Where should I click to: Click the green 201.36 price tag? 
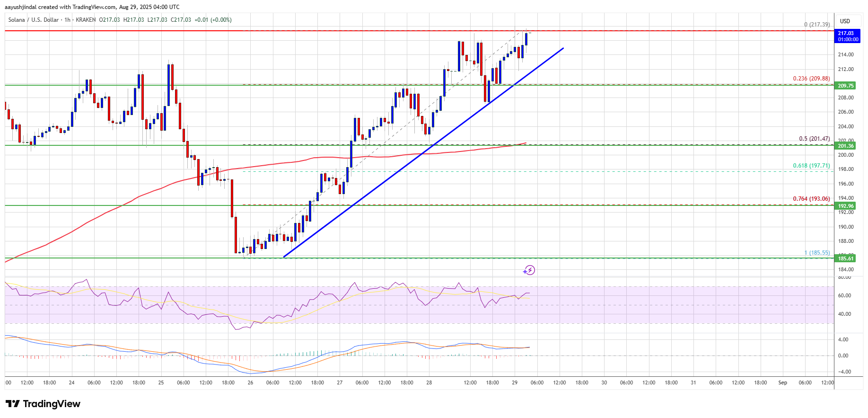(846, 146)
